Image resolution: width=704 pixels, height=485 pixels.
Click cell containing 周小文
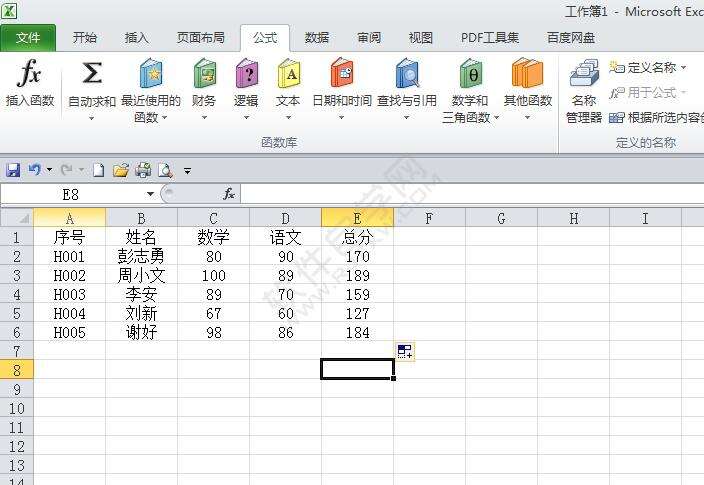[x=141, y=275]
